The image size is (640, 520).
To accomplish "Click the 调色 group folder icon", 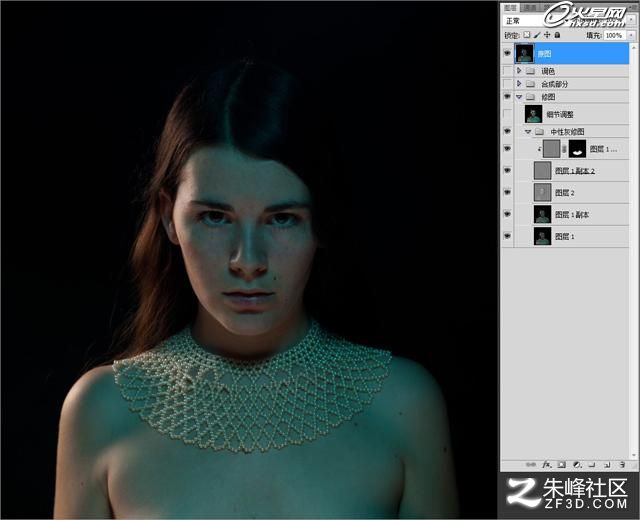I will click(x=530, y=71).
